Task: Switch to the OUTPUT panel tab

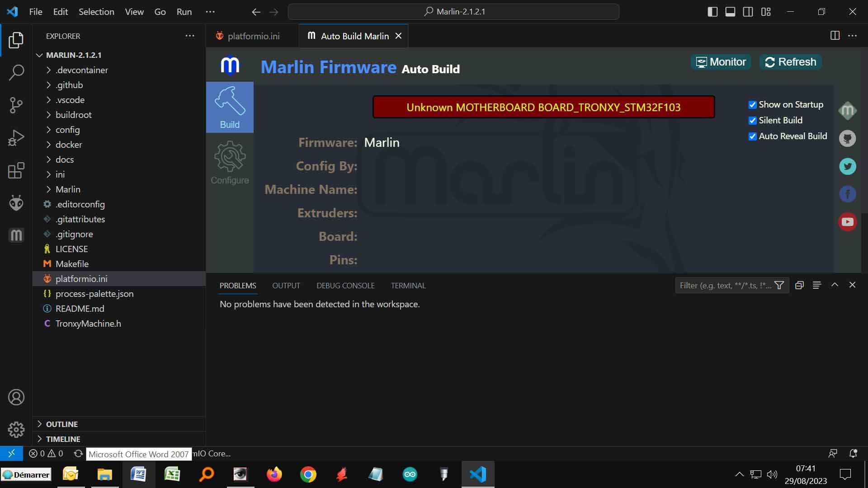Action: tap(286, 286)
